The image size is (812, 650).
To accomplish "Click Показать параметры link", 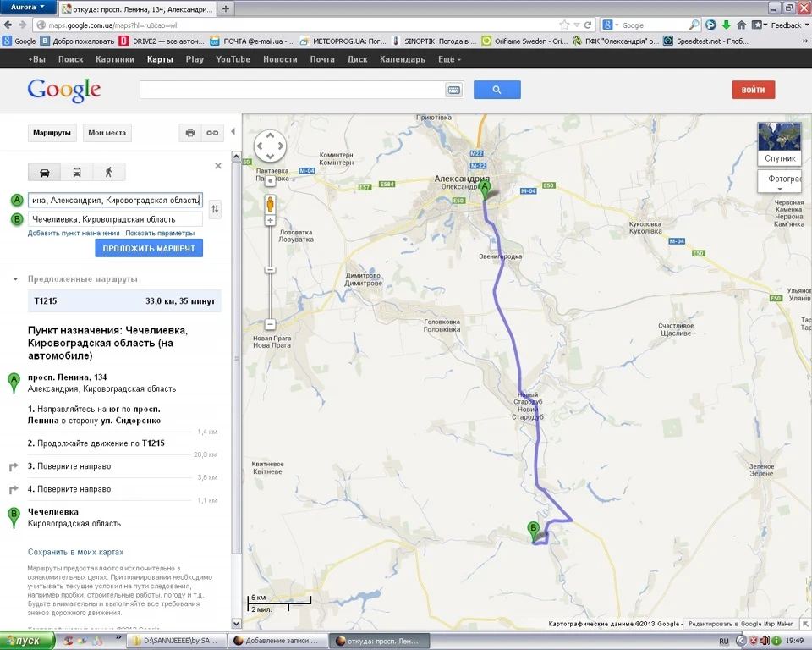I will click(x=160, y=234).
